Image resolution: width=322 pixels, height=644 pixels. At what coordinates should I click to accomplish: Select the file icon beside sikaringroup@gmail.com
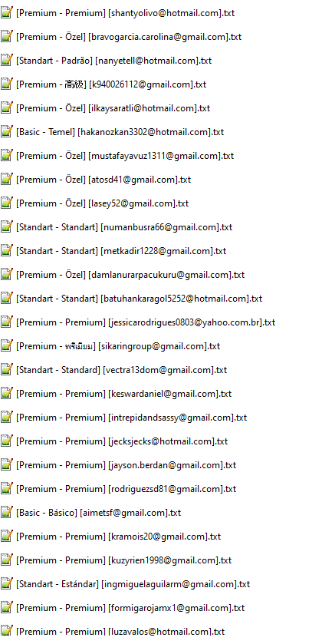[6, 346]
